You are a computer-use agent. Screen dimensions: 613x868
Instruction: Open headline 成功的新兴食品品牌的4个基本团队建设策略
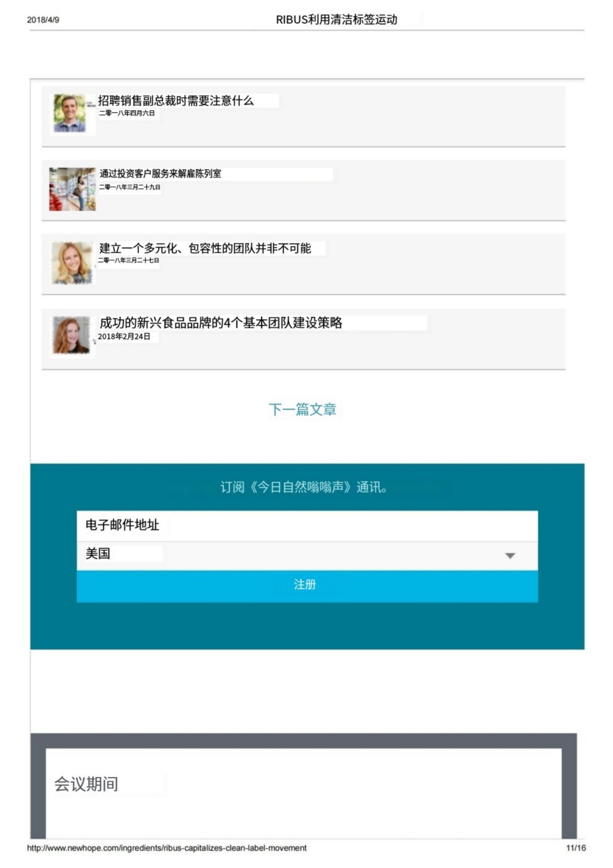[221, 323]
